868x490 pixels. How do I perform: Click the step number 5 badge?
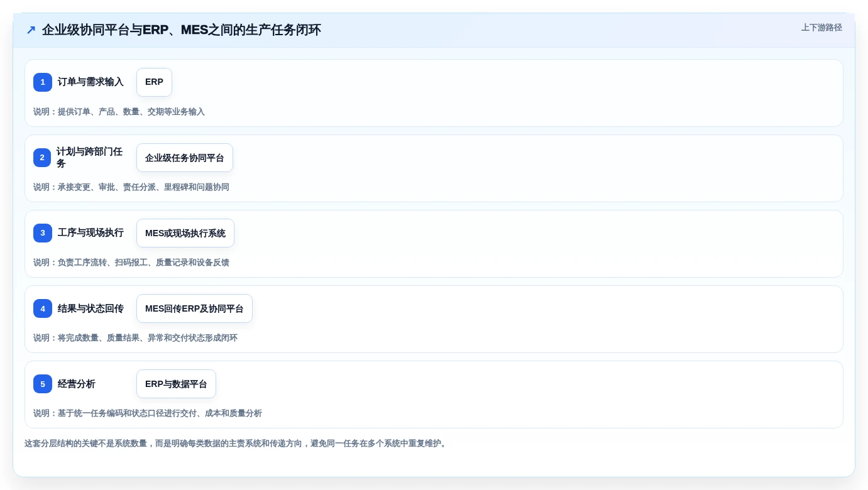pos(43,384)
